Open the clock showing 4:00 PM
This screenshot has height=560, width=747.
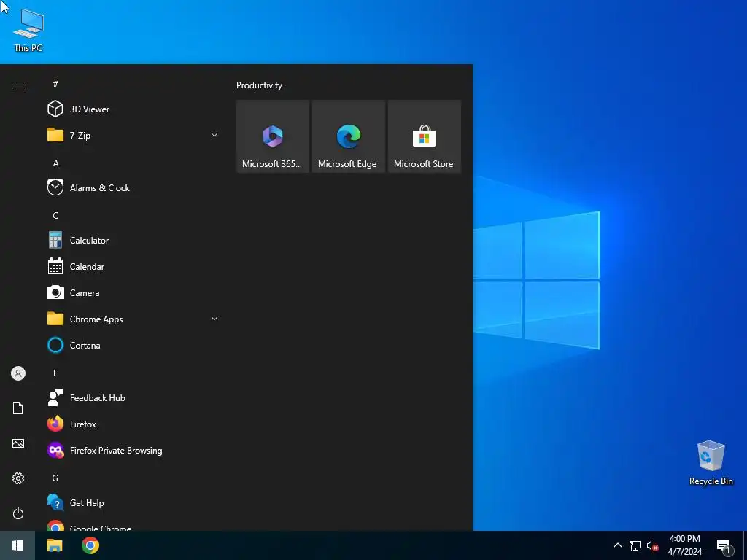pos(684,545)
